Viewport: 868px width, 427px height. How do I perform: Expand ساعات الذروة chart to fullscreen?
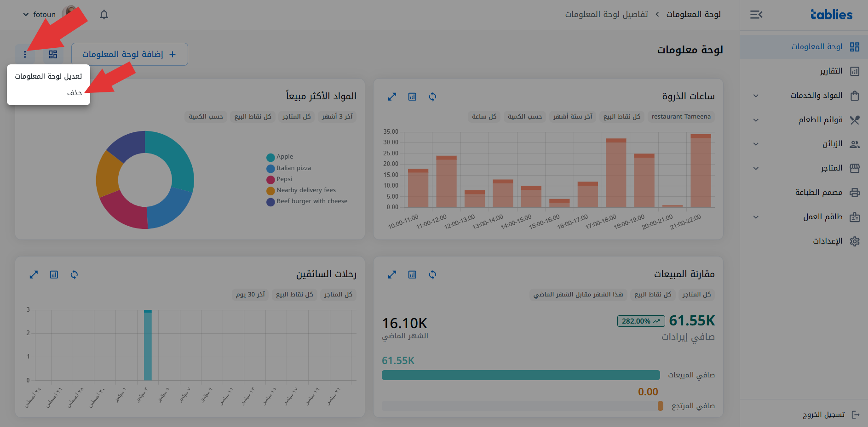pos(392,97)
